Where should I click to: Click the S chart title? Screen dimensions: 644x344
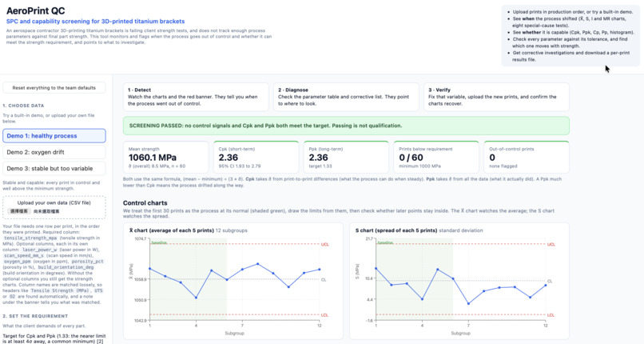click(396, 230)
